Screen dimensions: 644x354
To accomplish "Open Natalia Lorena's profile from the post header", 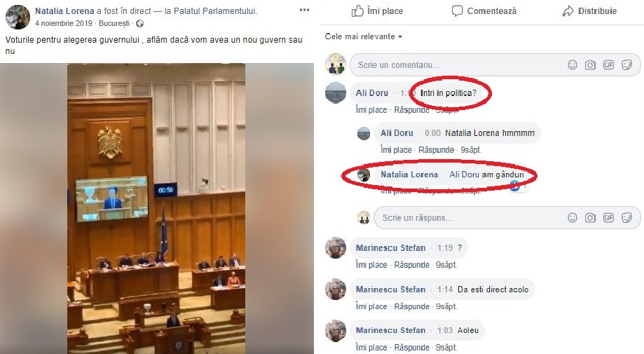I will (64, 11).
